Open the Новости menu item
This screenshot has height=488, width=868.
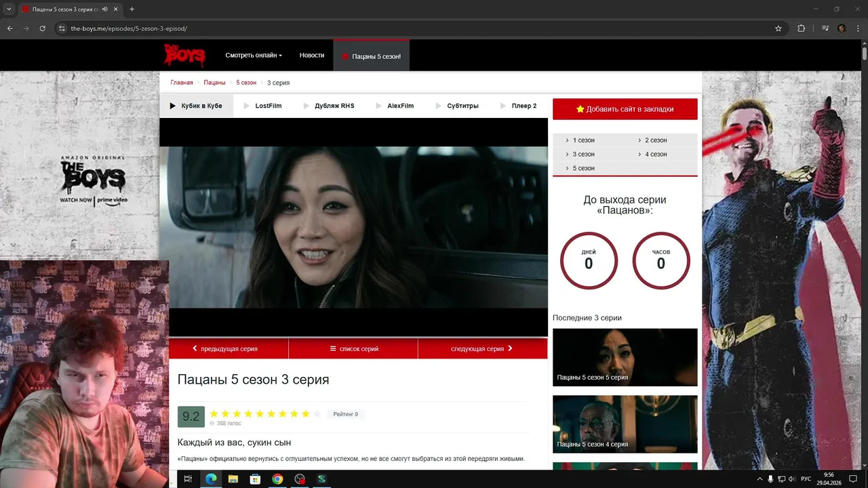pyautogui.click(x=312, y=55)
